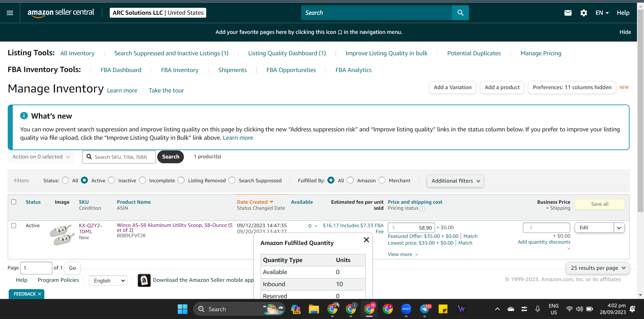The width and height of the screenshot is (644, 319).
Task: Select the Inactive status radio button
Action: click(112, 180)
